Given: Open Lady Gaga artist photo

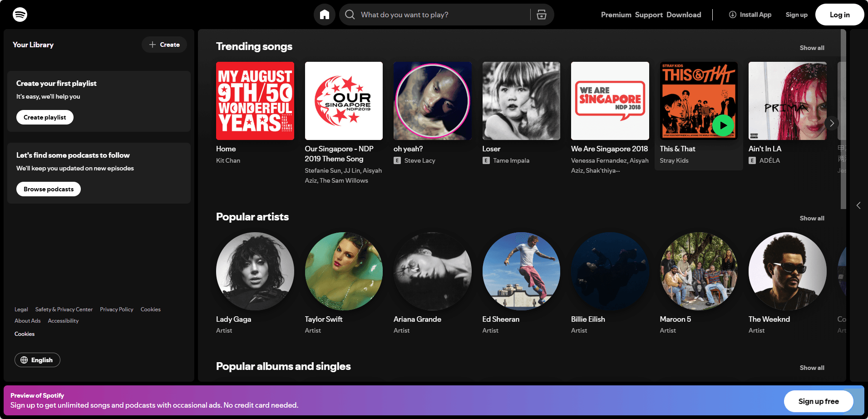Looking at the screenshot, I should (255, 271).
